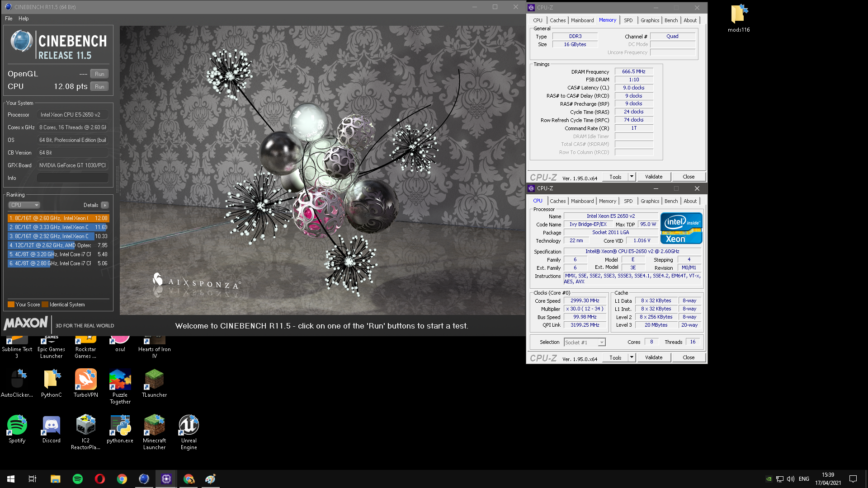The height and width of the screenshot is (488, 868).
Task: Click the Identical System legend swatch
Action: 45,305
